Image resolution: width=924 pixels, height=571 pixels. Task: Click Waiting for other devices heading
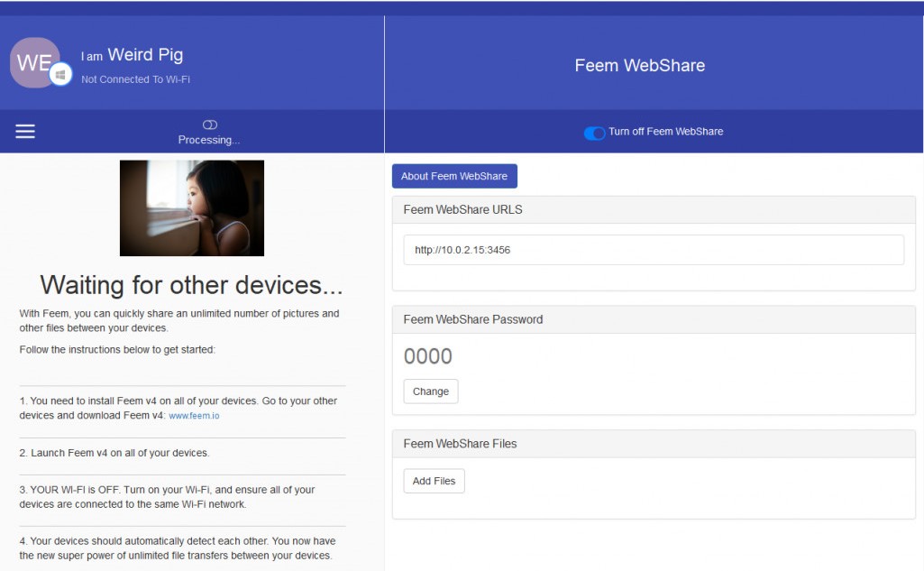pos(191,285)
